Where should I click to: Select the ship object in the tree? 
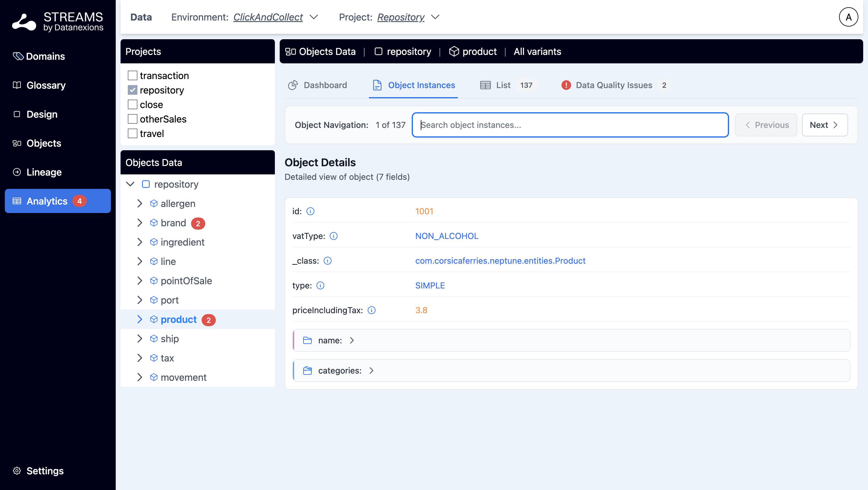point(169,339)
